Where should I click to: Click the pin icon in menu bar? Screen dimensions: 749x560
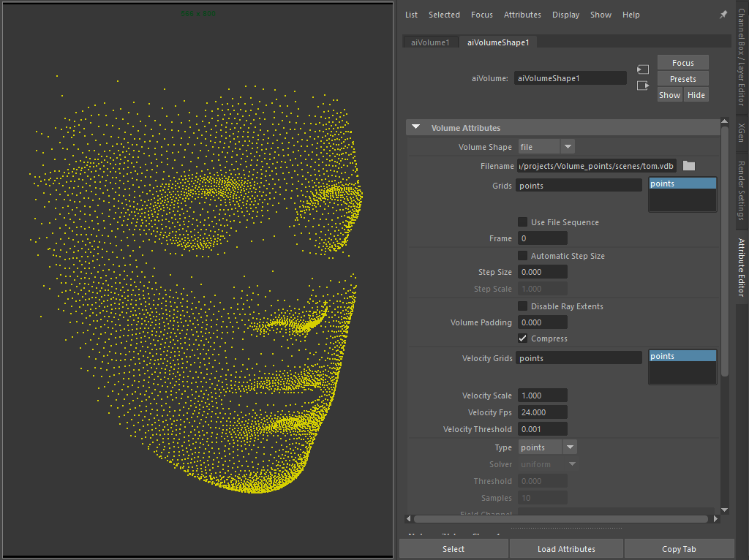(x=723, y=15)
